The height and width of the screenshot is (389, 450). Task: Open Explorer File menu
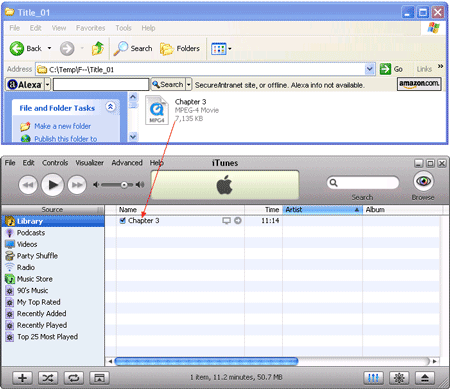click(14, 28)
